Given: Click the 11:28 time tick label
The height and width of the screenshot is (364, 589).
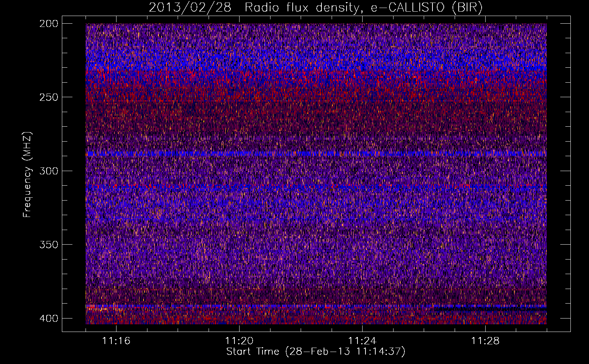Looking at the screenshot, I should [x=485, y=341].
